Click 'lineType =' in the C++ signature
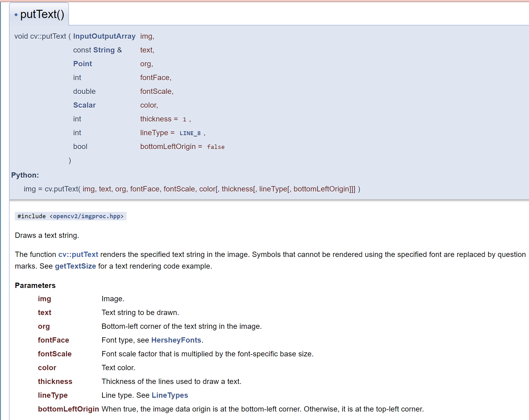Image resolution: width=529 pixels, height=420 pixels. click(158, 133)
